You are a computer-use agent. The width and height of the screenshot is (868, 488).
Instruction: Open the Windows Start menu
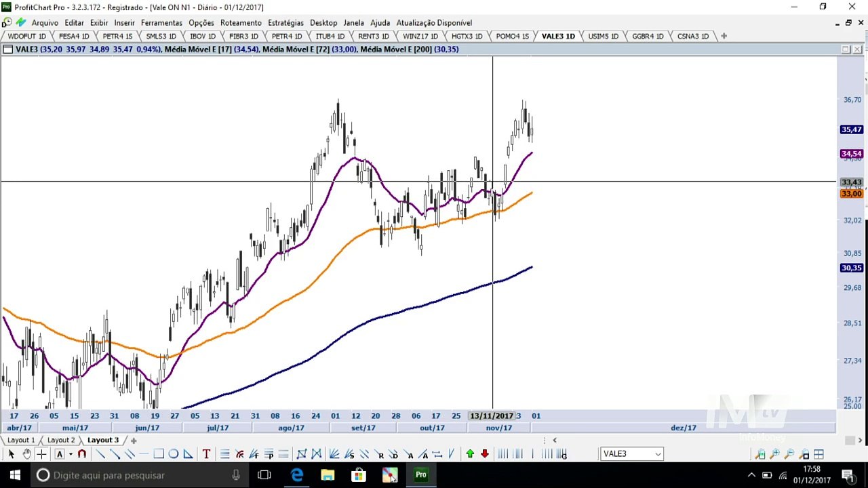coord(14,475)
